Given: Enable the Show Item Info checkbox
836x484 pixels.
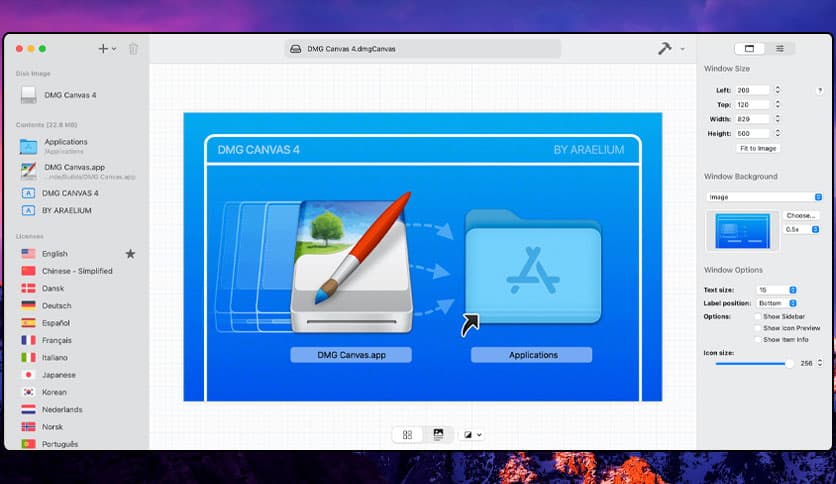Looking at the screenshot, I should [758, 340].
